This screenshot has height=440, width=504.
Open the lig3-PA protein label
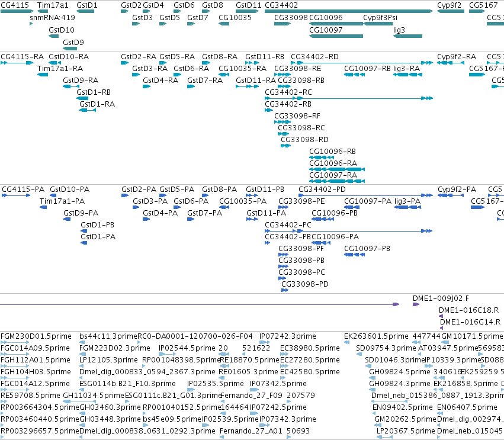point(407,201)
